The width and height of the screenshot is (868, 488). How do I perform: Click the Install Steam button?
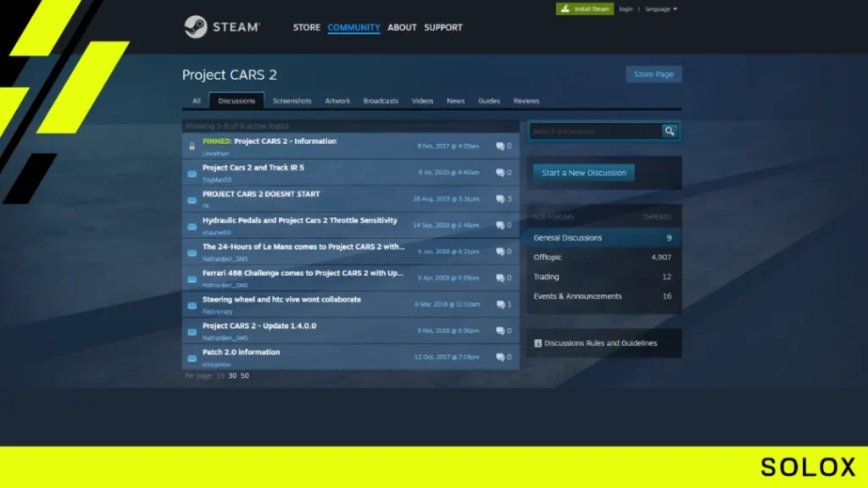(585, 8)
